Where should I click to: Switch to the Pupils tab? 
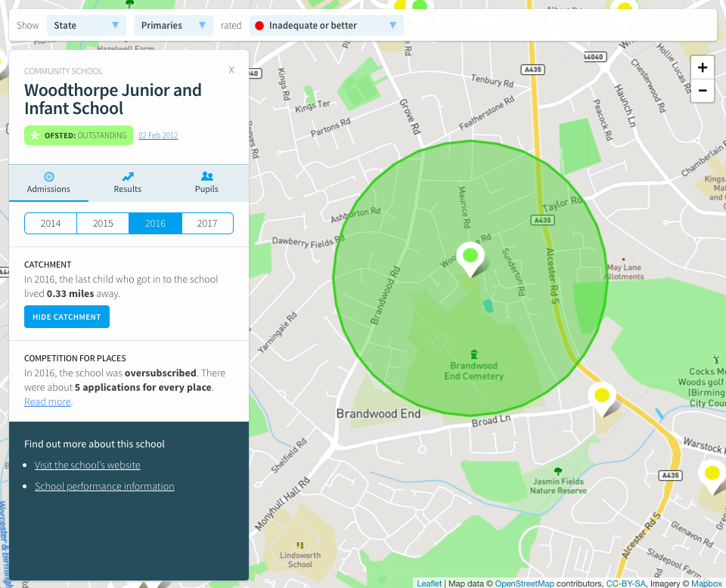point(207,183)
